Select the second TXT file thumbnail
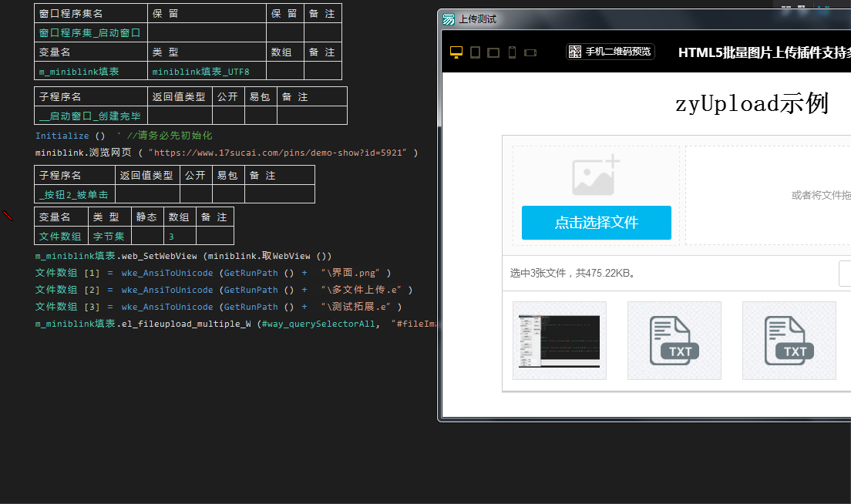Image resolution: width=851 pixels, height=504 pixels. coord(674,340)
